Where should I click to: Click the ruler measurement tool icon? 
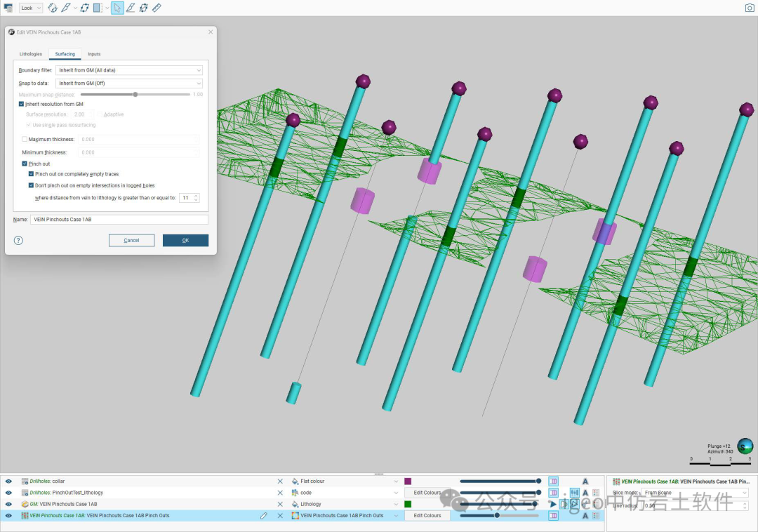pos(157,8)
